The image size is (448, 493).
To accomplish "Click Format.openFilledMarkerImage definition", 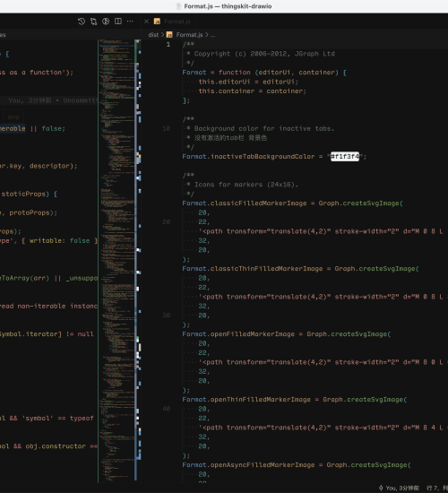I will (x=287, y=334).
